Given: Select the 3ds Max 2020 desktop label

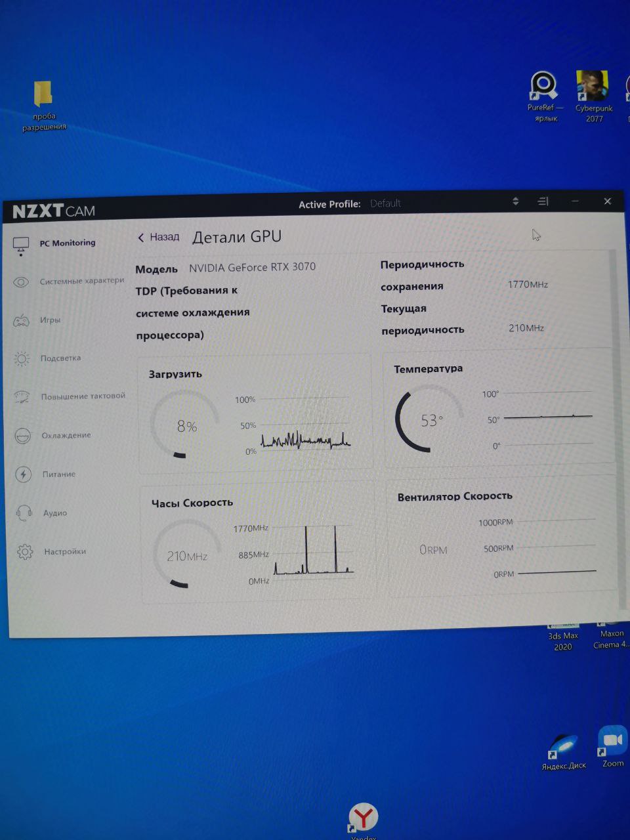Looking at the screenshot, I should tap(563, 641).
